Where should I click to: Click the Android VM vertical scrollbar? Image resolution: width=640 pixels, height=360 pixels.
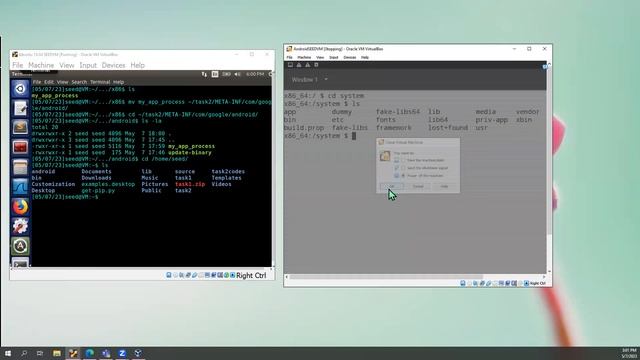(x=549, y=151)
